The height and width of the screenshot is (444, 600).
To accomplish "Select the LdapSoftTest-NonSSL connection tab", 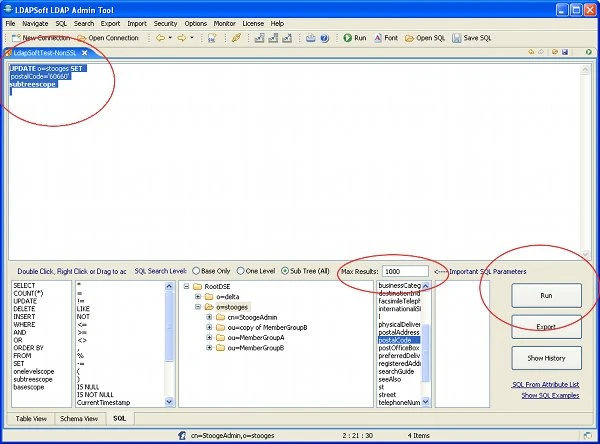I will click(45, 53).
